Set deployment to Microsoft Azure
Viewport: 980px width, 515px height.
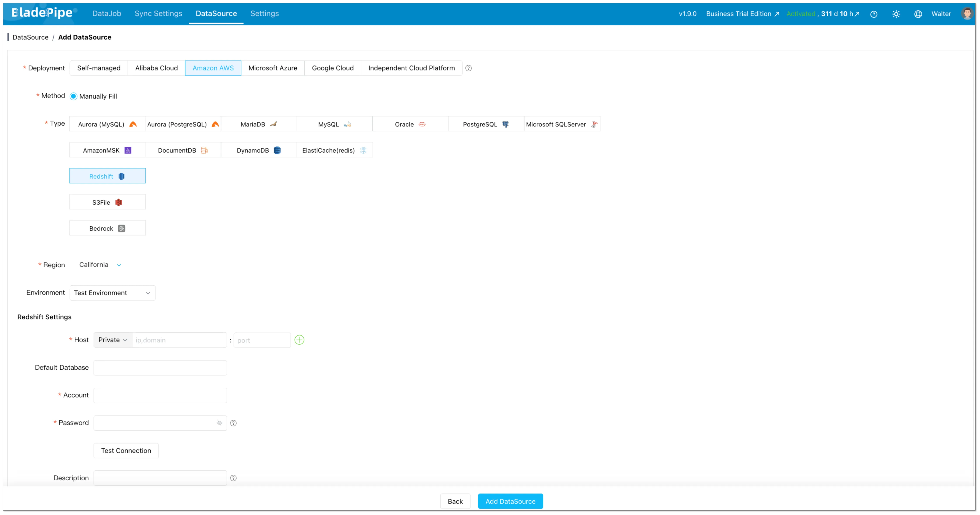273,68
